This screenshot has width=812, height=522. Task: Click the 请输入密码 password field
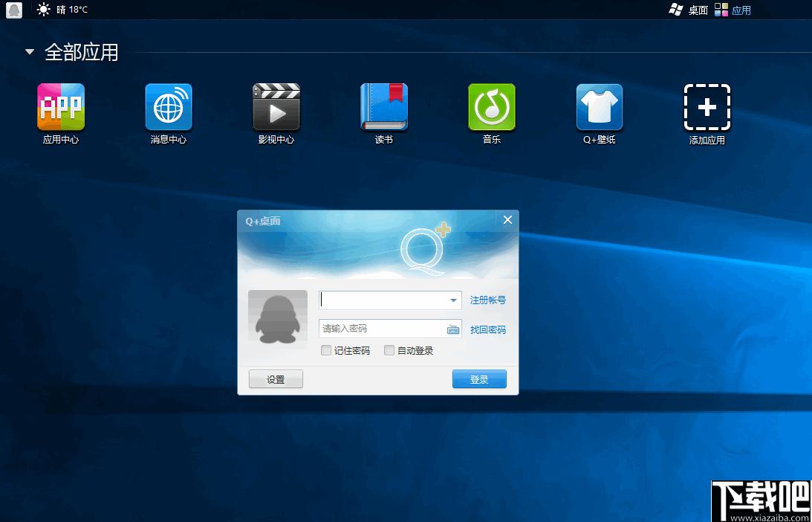coord(390,329)
